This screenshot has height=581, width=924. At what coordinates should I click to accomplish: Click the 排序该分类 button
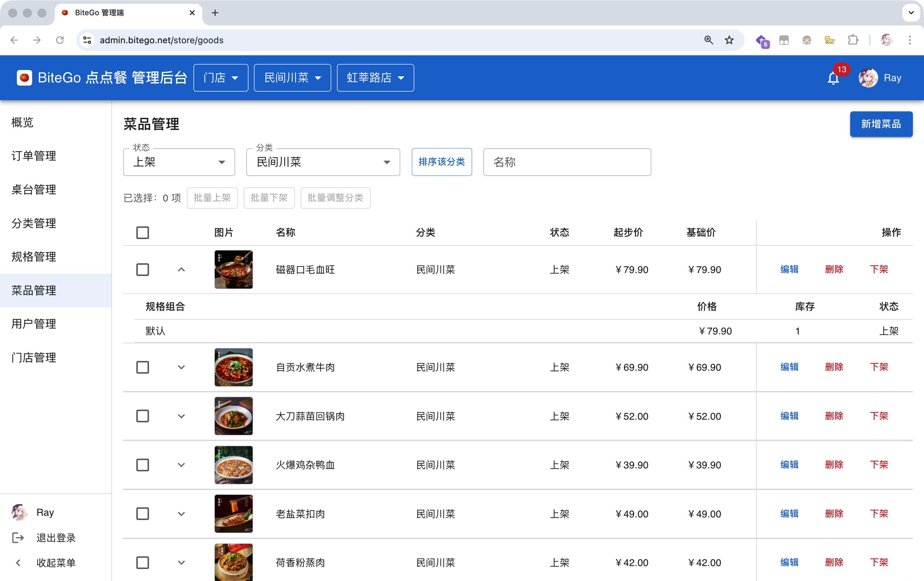441,162
